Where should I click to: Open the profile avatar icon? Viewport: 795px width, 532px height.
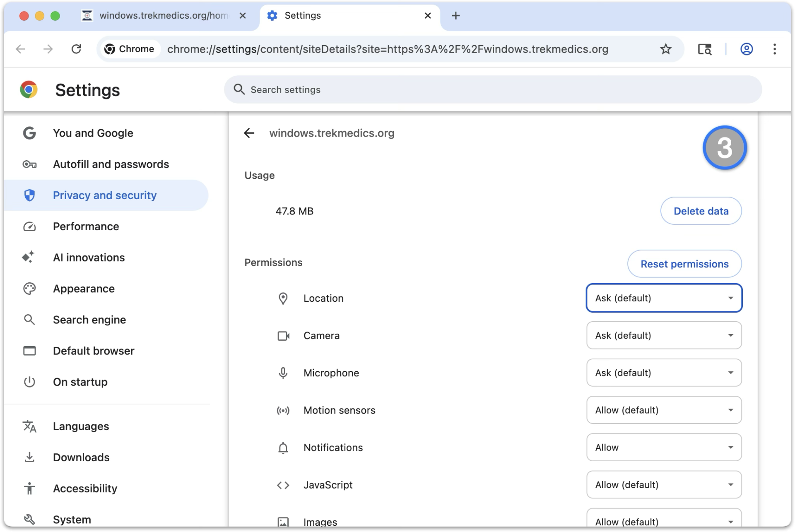tap(746, 49)
